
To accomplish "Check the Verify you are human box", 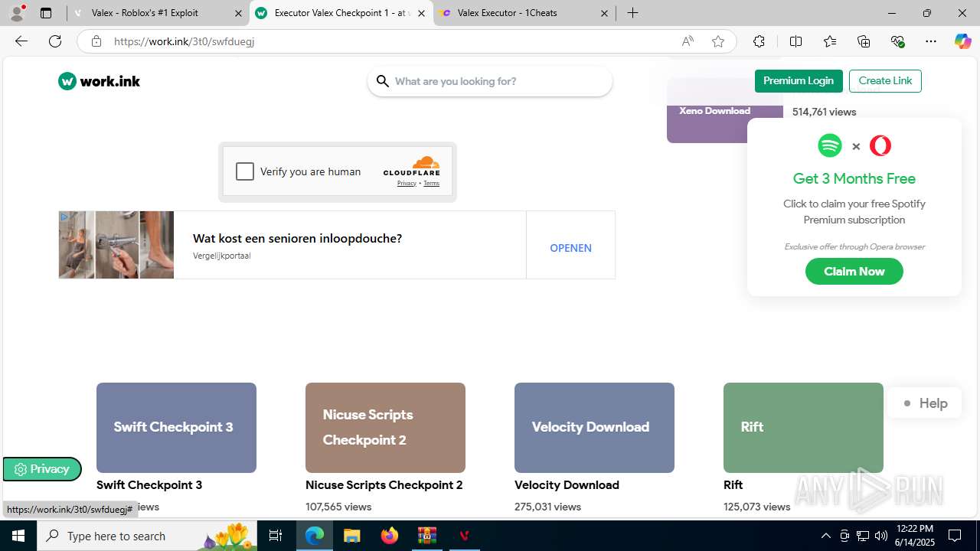I will click(245, 171).
